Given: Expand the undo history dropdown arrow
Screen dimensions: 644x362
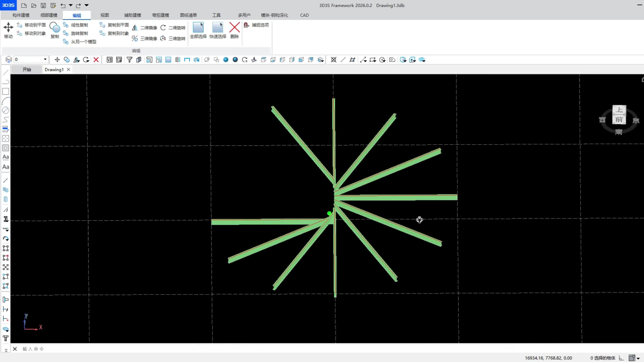Looking at the screenshot, I should 71,5.
